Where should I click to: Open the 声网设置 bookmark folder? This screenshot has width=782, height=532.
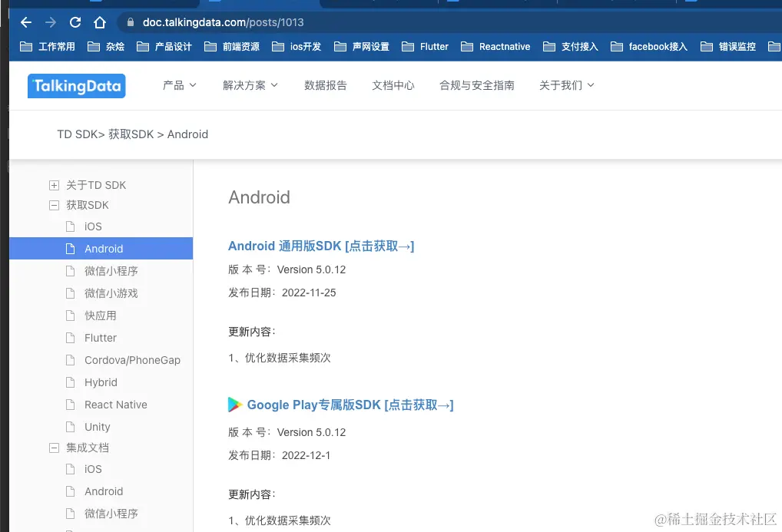click(x=362, y=46)
